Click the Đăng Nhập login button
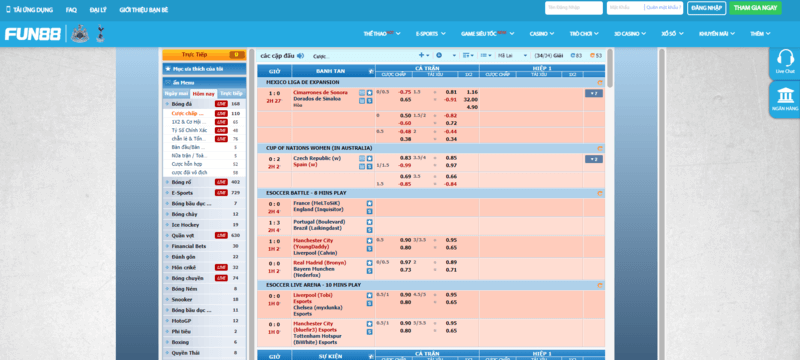Screen dimensions: 800x360 pos(706,8)
